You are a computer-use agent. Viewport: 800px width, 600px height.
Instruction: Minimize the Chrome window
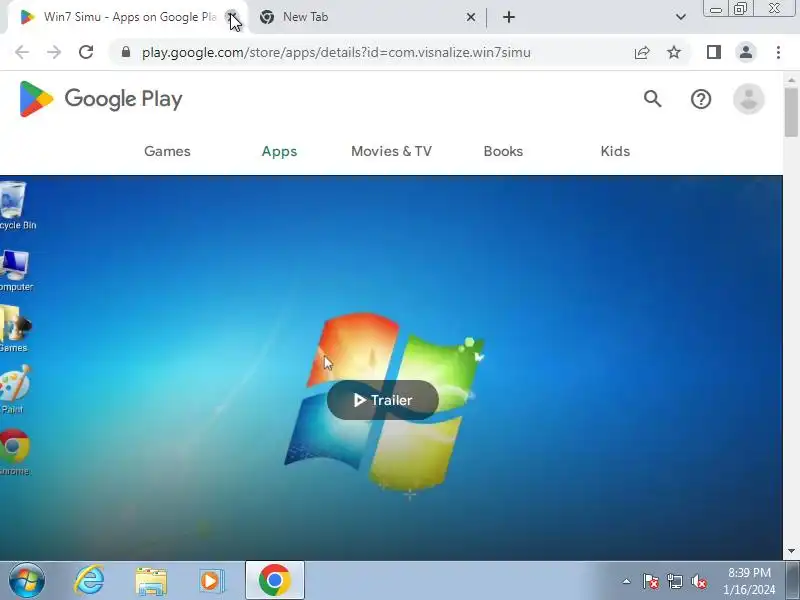(716, 9)
